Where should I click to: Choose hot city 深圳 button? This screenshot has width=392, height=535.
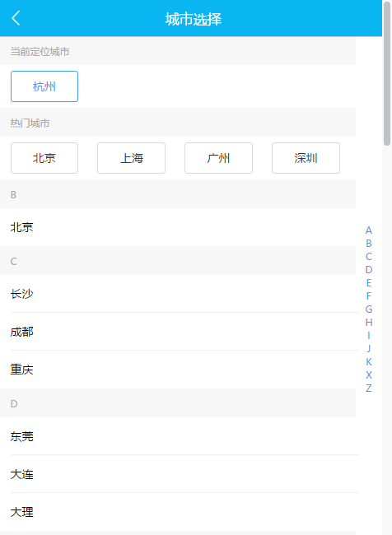coord(306,158)
